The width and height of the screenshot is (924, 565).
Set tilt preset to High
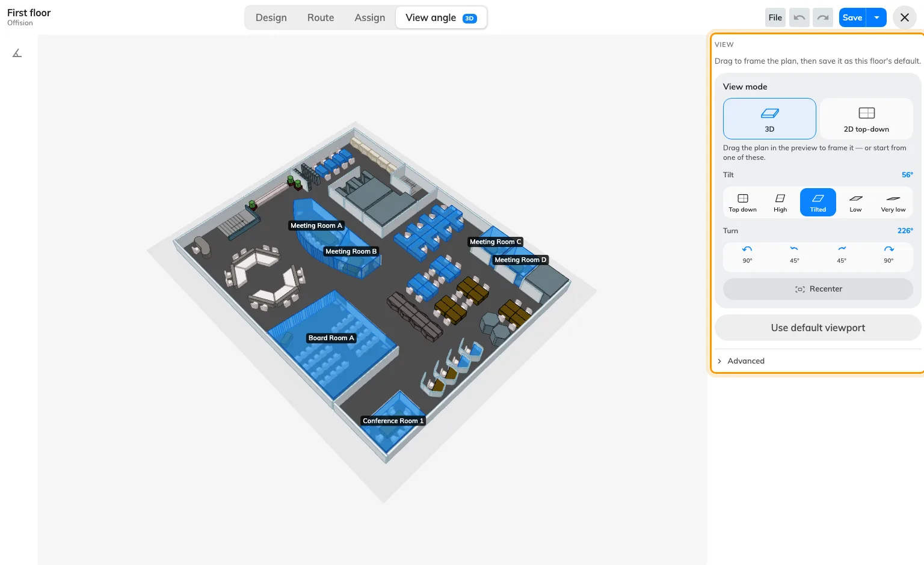pyautogui.click(x=780, y=203)
